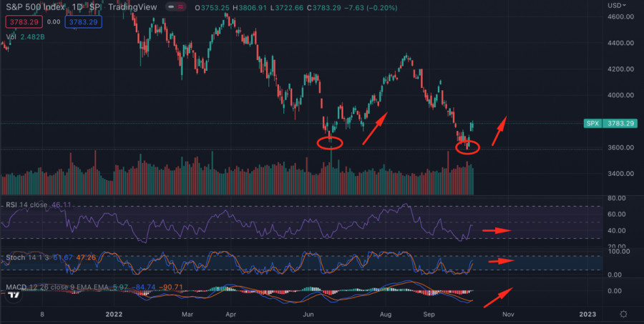644x324 pixels.
Task: Click the RSI value 46.11 in legend
Action: coord(60,205)
